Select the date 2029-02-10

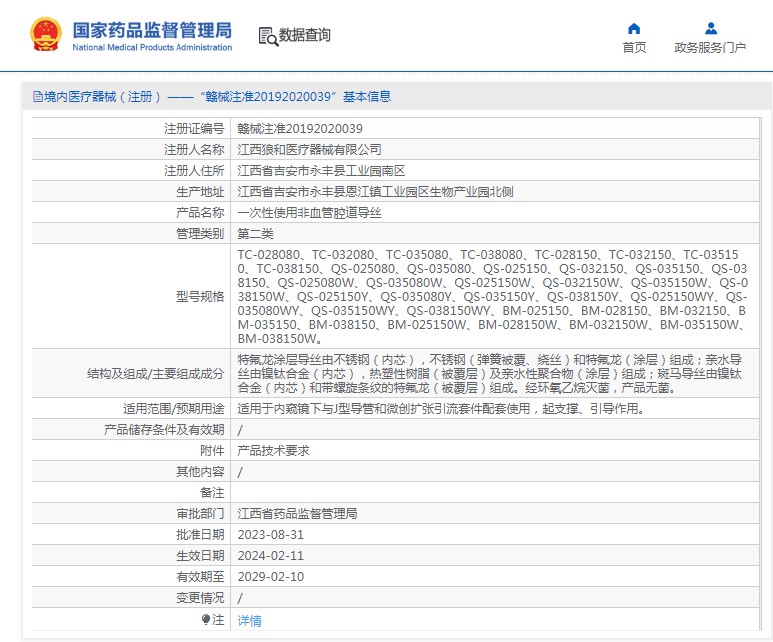(x=271, y=576)
